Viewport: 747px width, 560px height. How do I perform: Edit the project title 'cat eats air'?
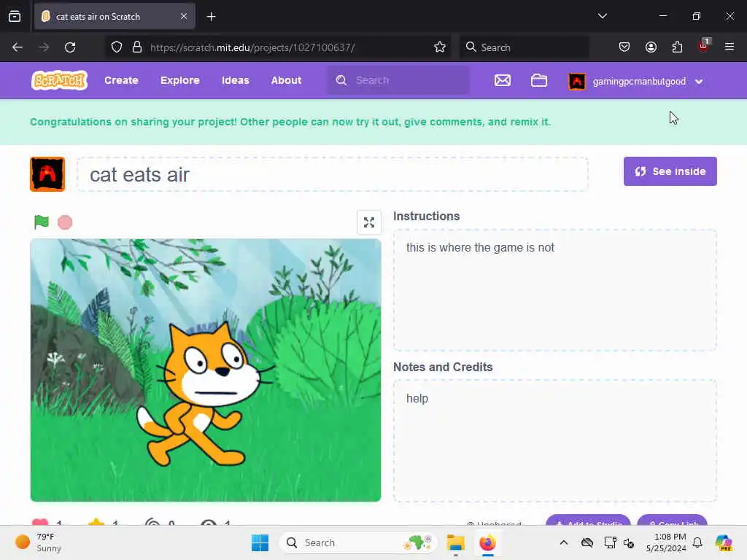tap(333, 174)
